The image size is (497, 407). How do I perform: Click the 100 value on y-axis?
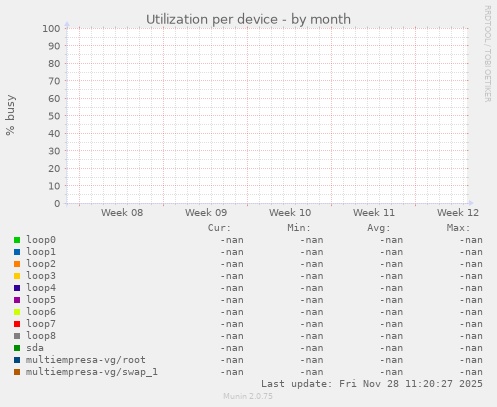[x=51, y=29]
